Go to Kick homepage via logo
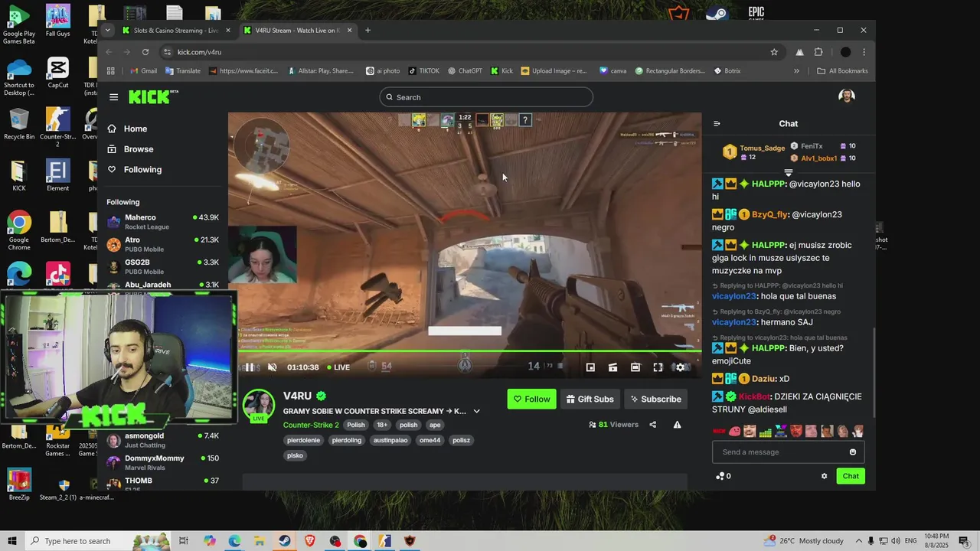The image size is (980, 551). (153, 96)
